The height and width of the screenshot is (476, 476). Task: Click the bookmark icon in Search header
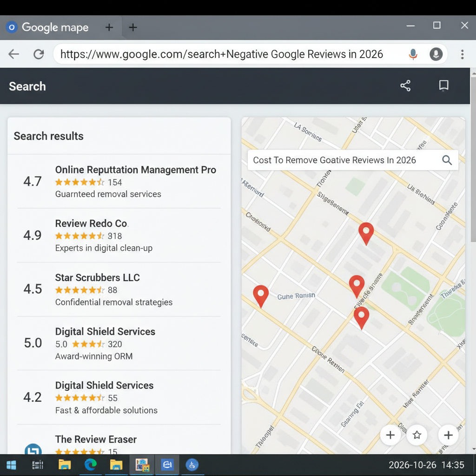point(444,86)
